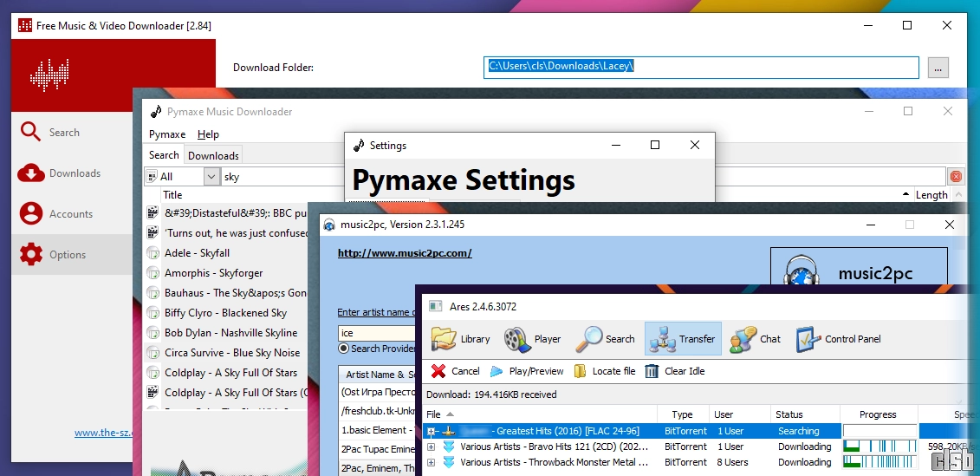The image size is (980, 476).
Task: Open the Pymaxe Help menu
Action: tap(208, 134)
